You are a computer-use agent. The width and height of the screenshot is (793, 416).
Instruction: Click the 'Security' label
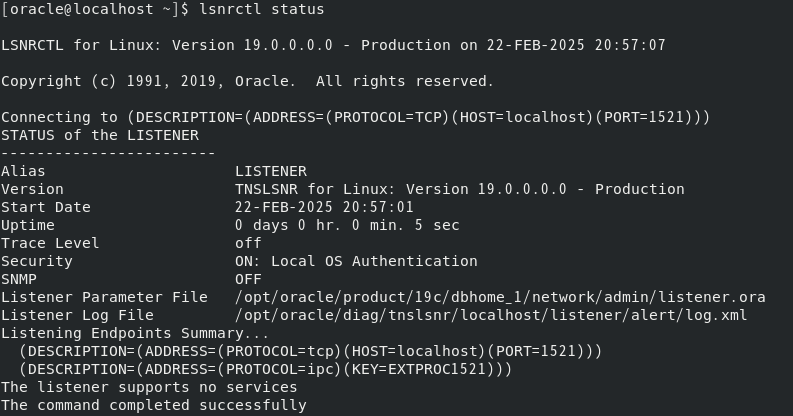point(37,261)
